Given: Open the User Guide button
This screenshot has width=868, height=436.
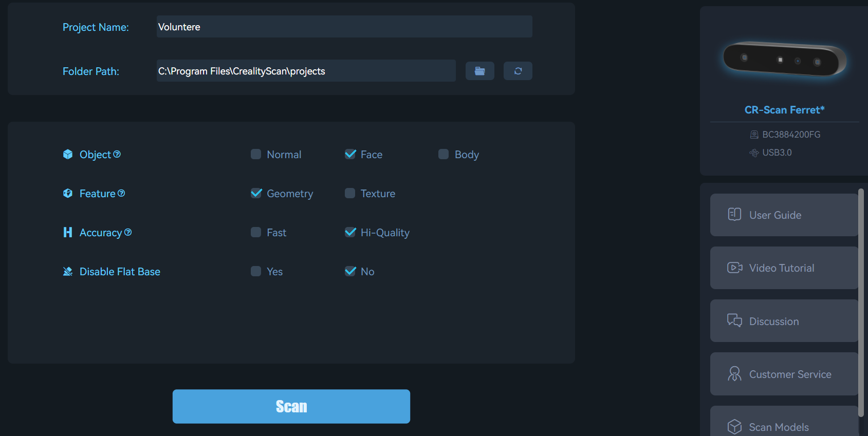Looking at the screenshot, I should pyautogui.click(x=784, y=215).
